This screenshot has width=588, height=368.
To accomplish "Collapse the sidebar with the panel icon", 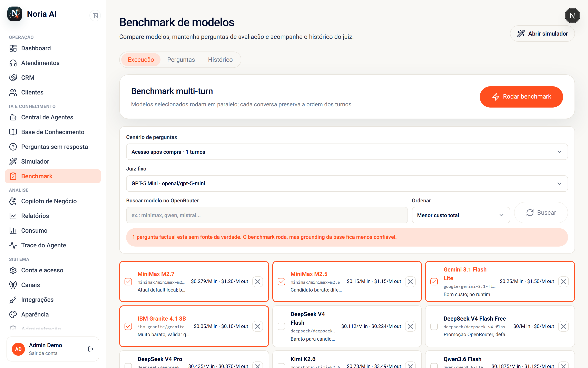I will 95,16.
